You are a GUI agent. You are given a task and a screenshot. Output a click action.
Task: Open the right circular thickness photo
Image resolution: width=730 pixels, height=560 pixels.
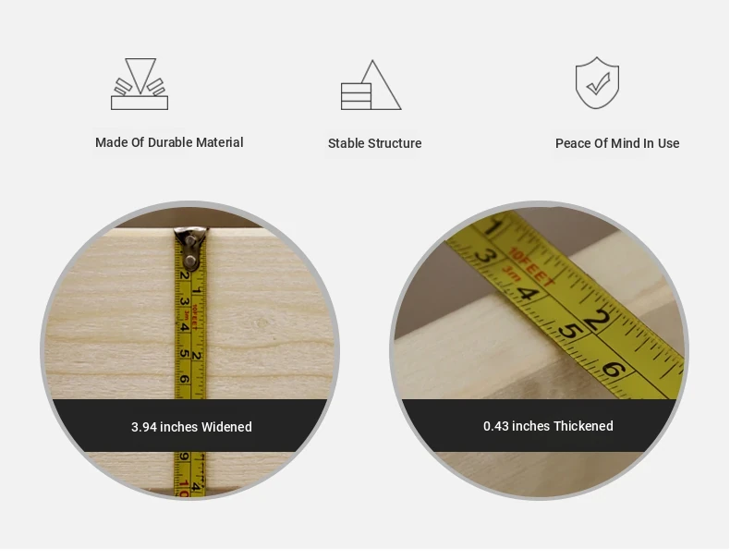(x=539, y=350)
